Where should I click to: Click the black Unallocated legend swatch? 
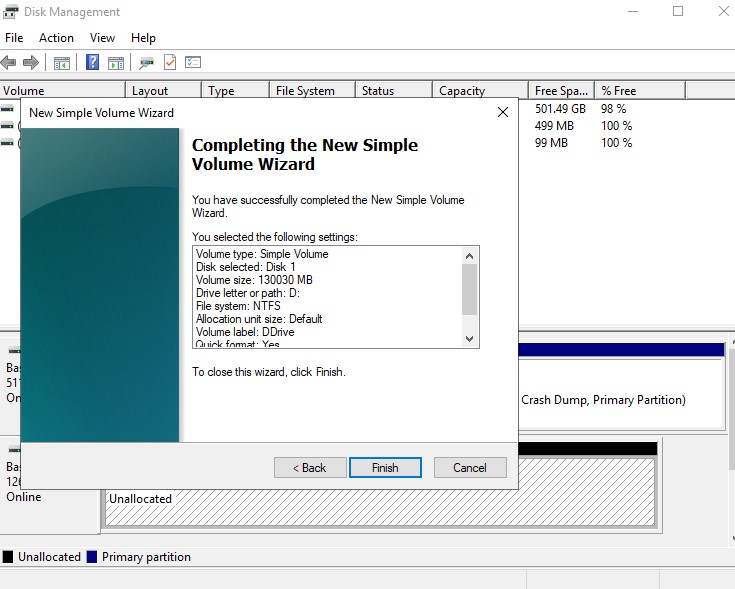[8, 557]
